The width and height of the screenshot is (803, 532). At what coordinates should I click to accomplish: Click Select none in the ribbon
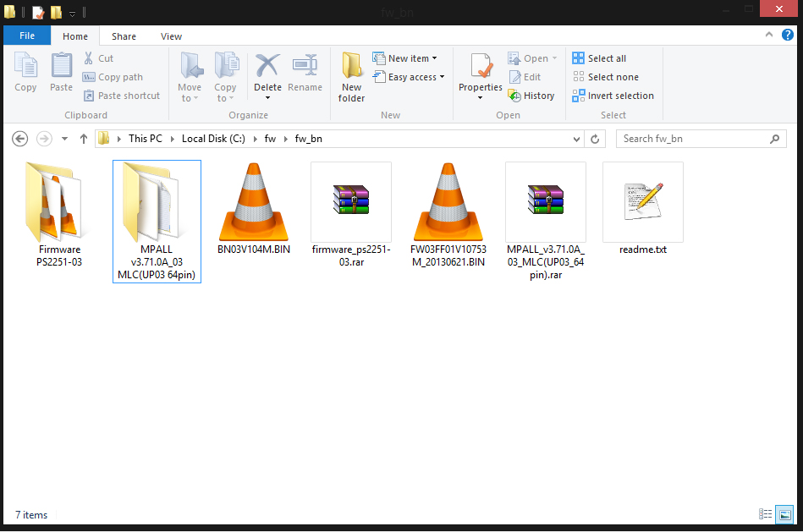(606, 77)
